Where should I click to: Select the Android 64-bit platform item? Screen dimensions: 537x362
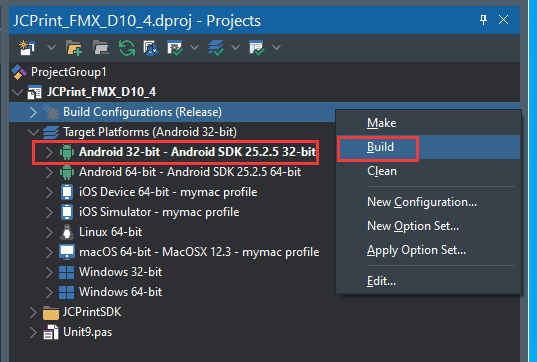[x=190, y=172]
